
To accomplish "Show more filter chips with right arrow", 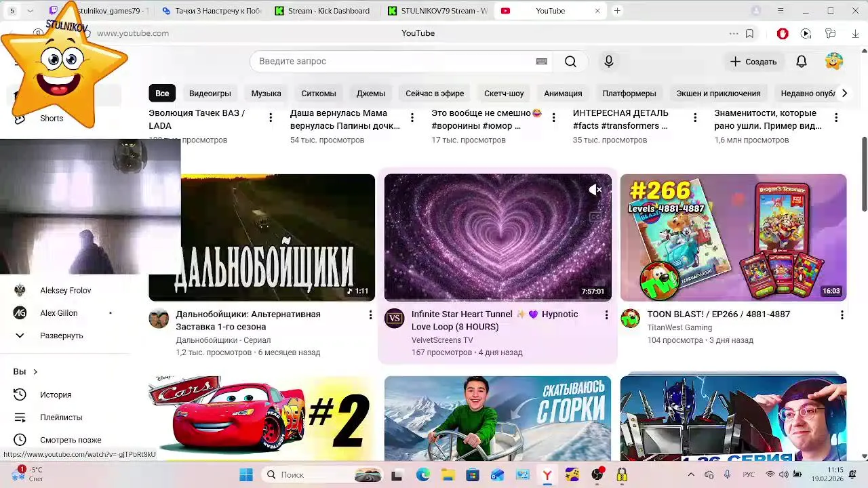I will coord(844,94).
